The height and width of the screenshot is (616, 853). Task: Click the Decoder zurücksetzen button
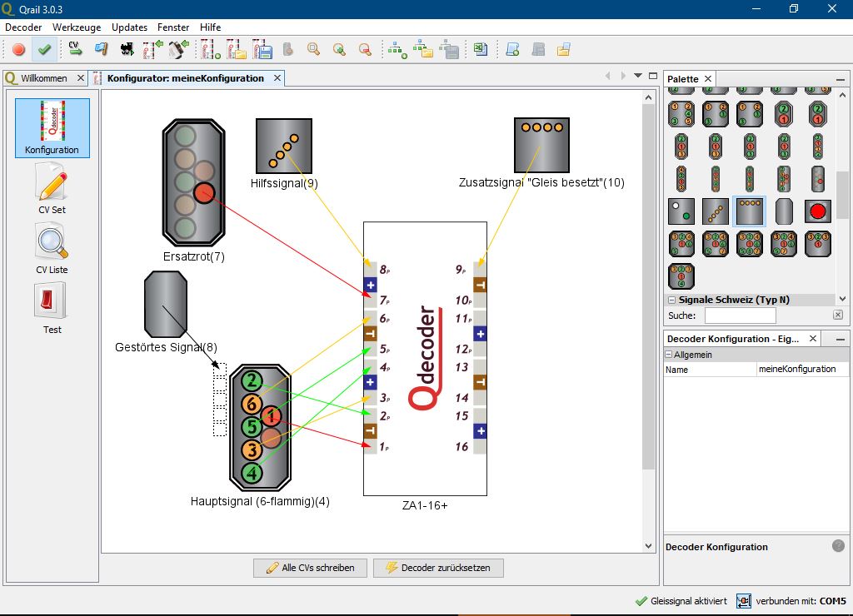(438, 568)
